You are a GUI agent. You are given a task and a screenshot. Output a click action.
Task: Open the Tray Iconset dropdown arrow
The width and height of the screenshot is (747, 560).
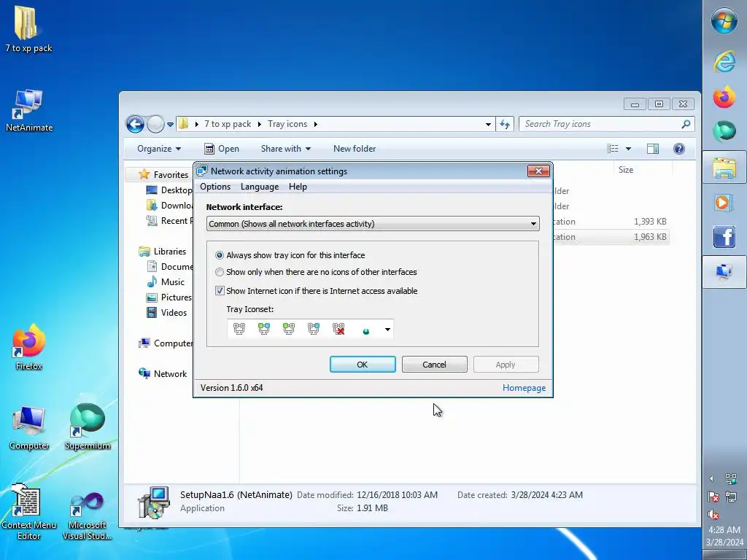coord(387,329)
